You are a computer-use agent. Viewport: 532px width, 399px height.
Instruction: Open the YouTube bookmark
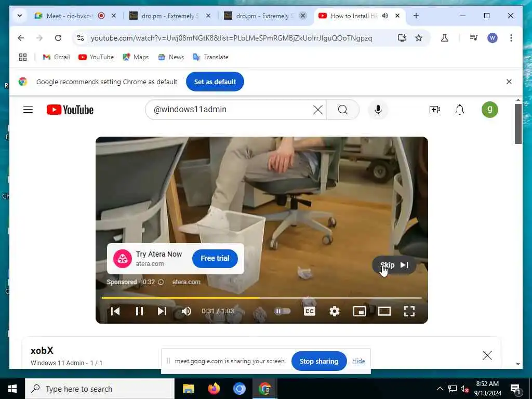point(96,57)
